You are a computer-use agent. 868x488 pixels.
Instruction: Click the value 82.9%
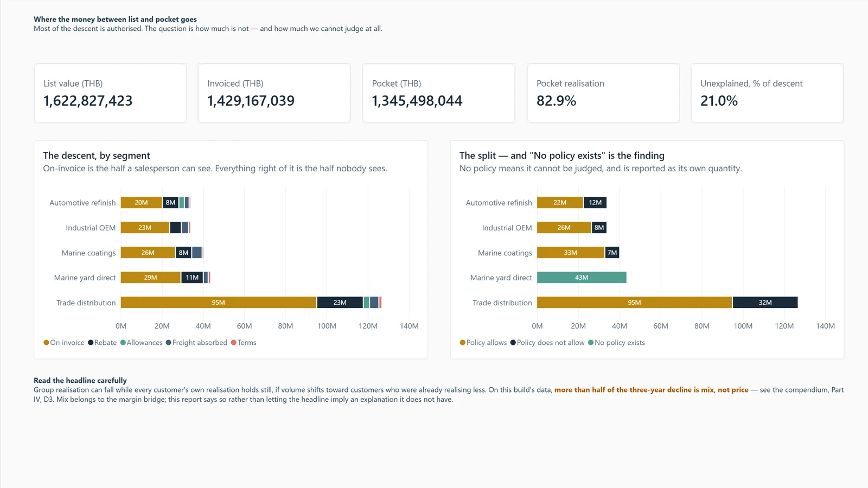[x=557, y=101]
